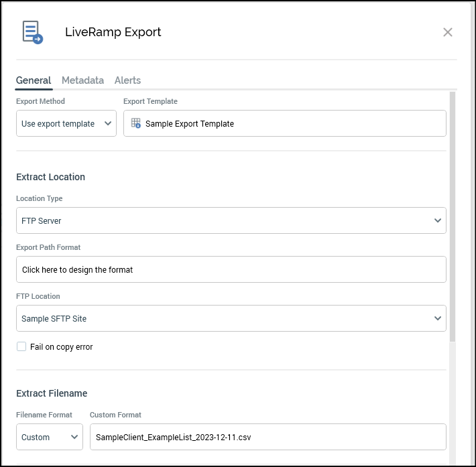Open the FTP Location dropdown
Image resolution: width=476 pixels, height=467 pixels.
(x=231, y=318)
